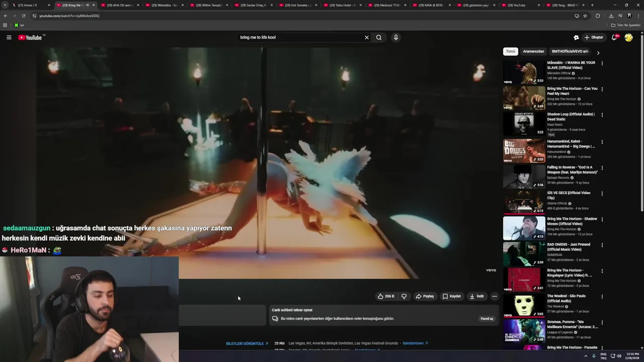This screenshot has height=362, width=644.
Task: Open options for Måneskin I WANNA BE YOUR SLAVE
Action: tap(602, 63)
